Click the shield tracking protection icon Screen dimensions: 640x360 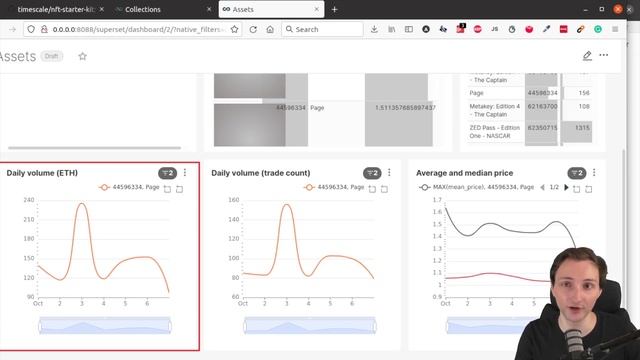(31, 29)
